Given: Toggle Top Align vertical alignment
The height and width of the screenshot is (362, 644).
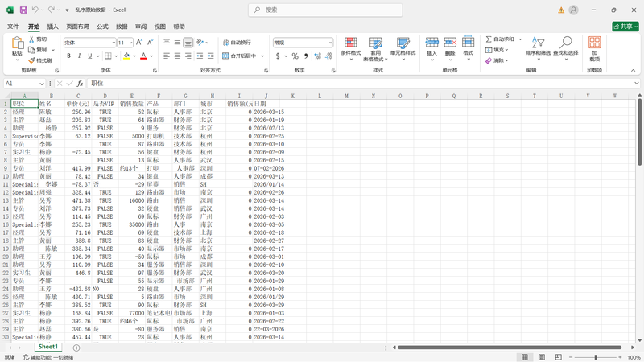Looking at the screenshot, I should click(167, 43).
